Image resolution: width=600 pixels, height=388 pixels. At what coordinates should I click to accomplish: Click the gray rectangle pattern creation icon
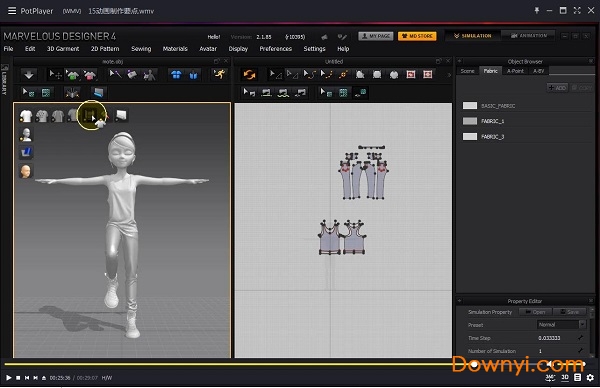pos(377,75)
